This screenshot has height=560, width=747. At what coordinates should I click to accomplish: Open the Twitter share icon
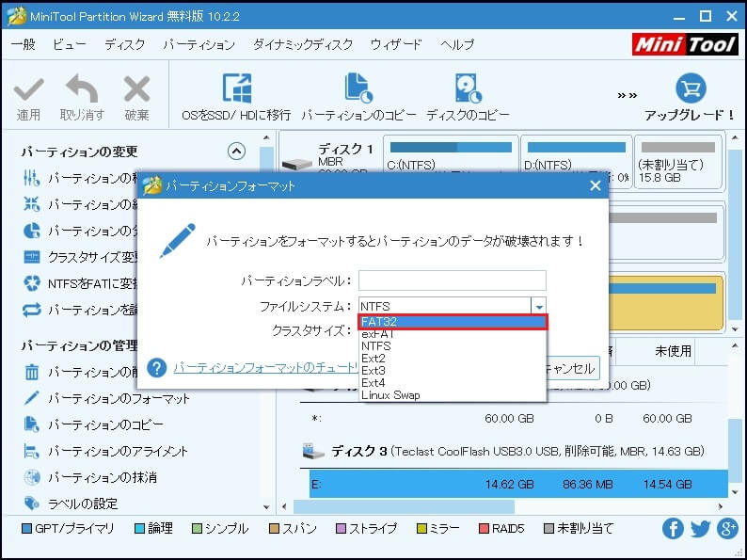[700, 529]
